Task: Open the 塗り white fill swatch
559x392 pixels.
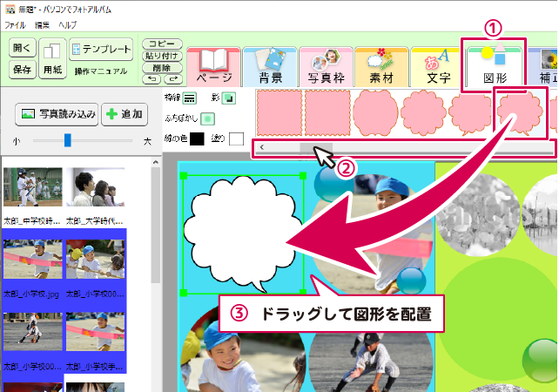Action: [236, 139]
